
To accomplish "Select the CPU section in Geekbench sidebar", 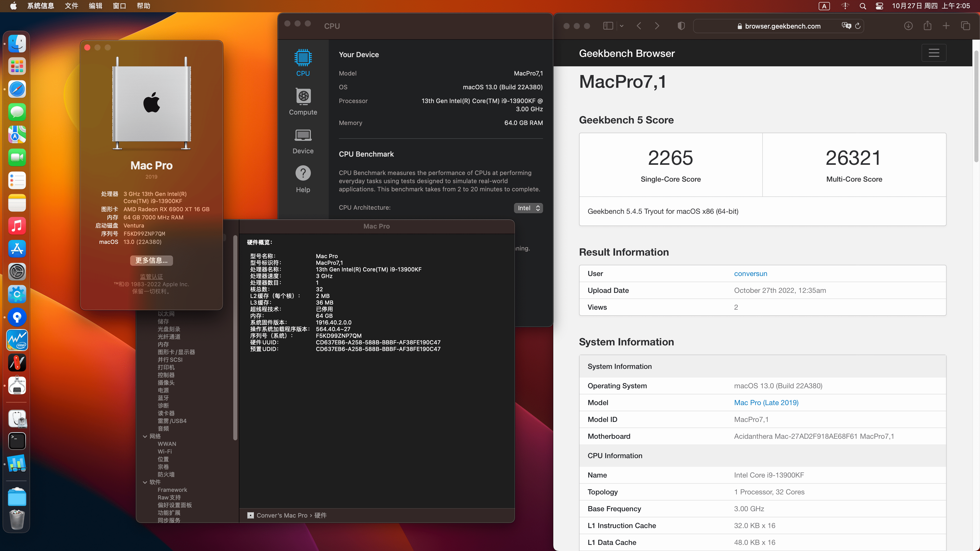I will (303, 63).
